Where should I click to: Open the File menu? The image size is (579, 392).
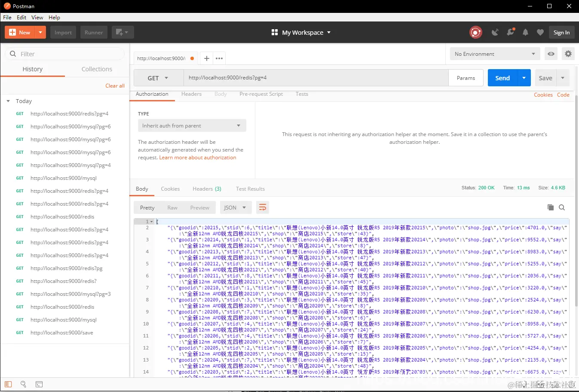point(7,18)
